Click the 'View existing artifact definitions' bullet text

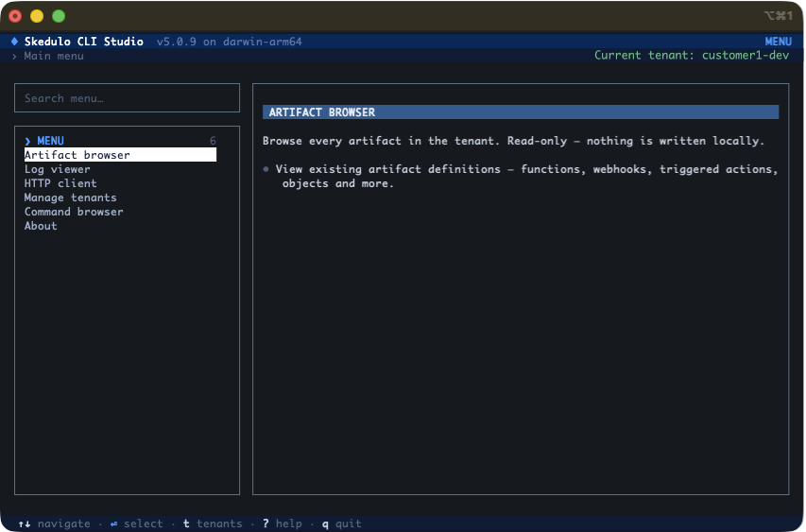526,176
